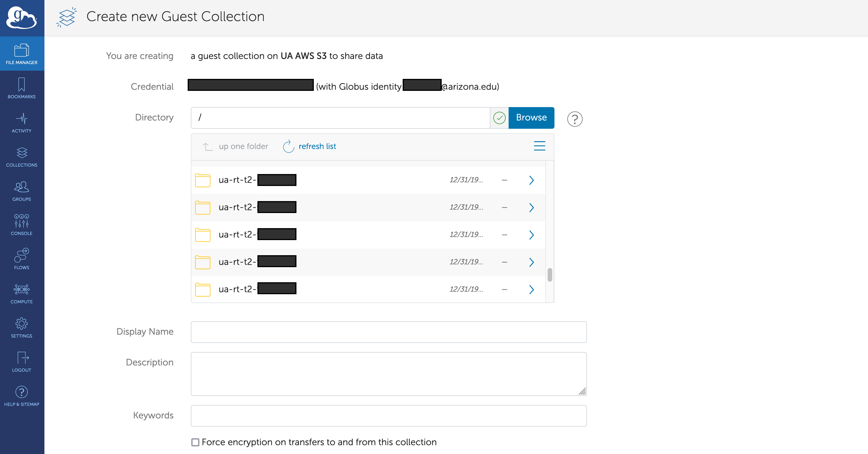Click the green directory validation checkmark
The height and width of the screenshot is (454, 868).
point(499,118)
